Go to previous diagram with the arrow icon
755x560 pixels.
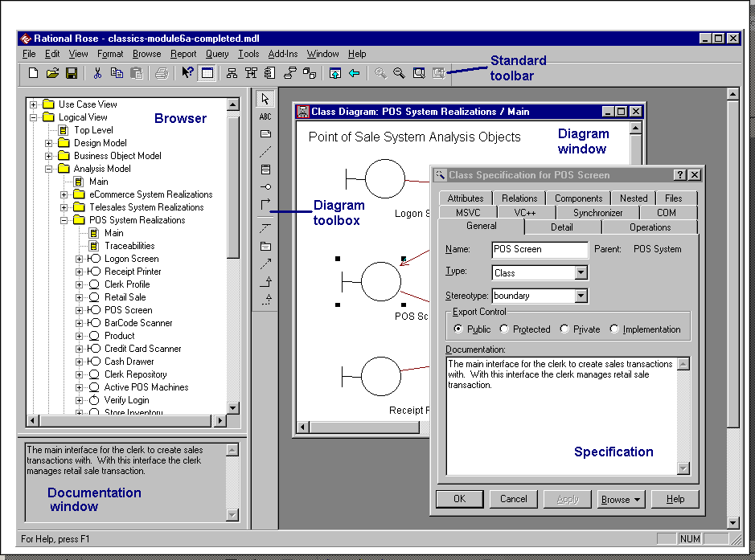click(x=355, y=73)
